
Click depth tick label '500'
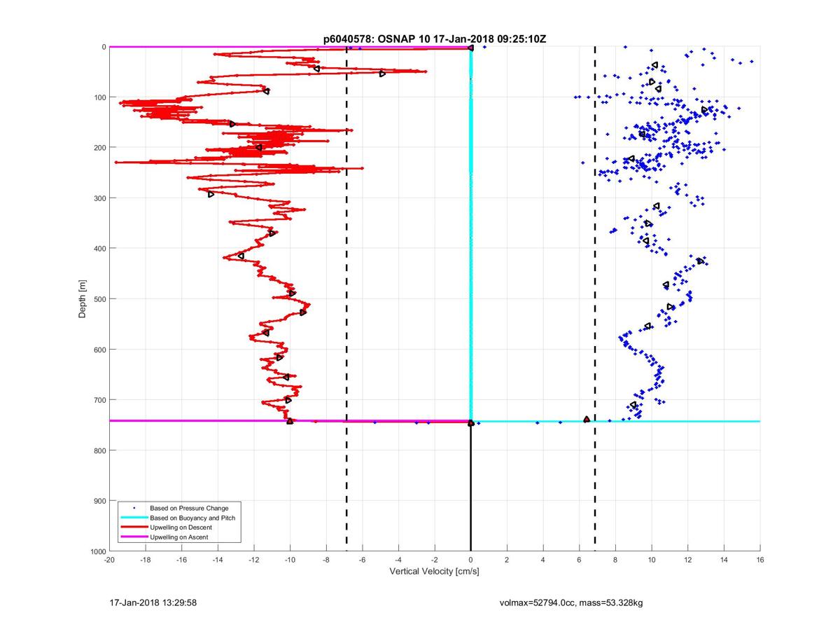coord(99,299)
